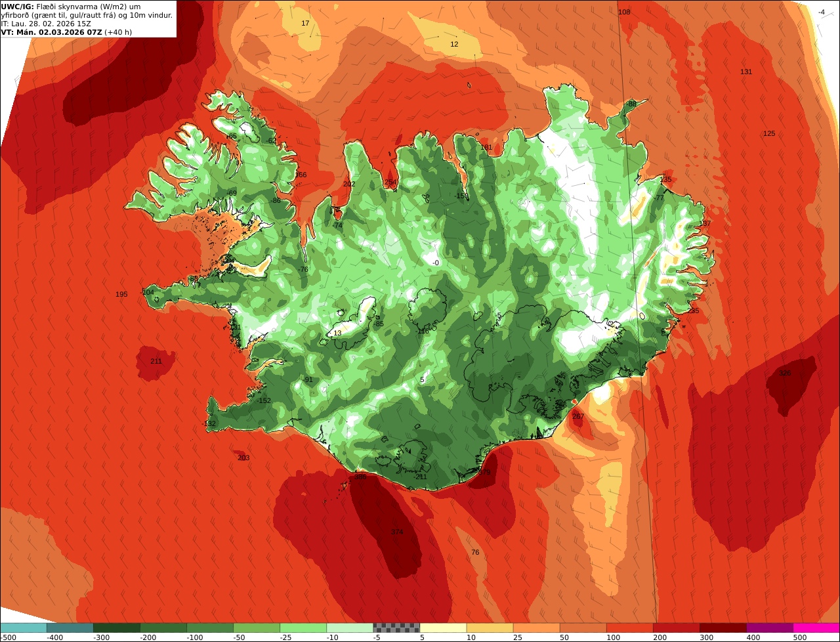Image resolution: width=840 pixels, height=642 pixels.
Task: Click the legend color segment between -400 and -300
Action: coord(70,628)
